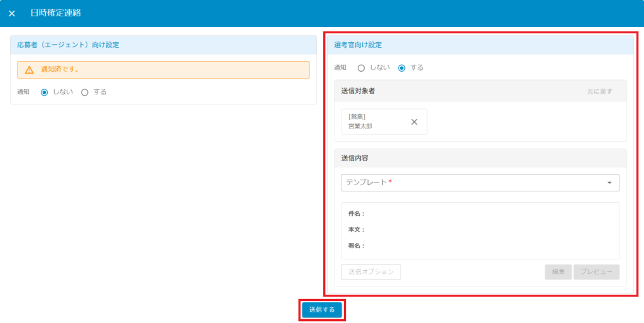This screenshot has height=323, width=644.
Task: Click the template dropdown arrow
Action: click(x=609, y=183)
